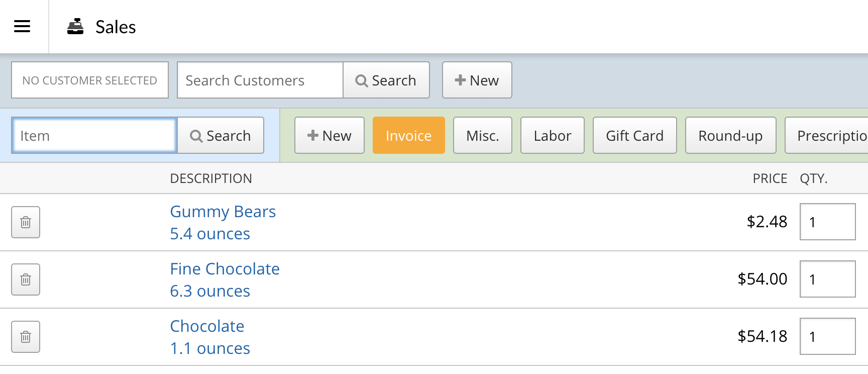Trash the Chocolate 1.1 ounces item
This screenshot has height=374, width=868.
(26, 337)
